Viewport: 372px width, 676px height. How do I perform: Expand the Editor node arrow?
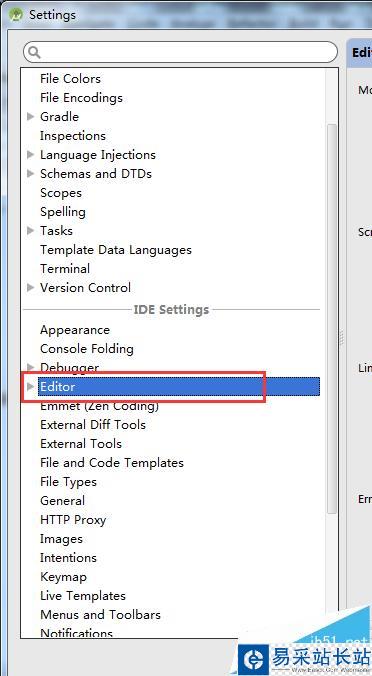(30, 386)
